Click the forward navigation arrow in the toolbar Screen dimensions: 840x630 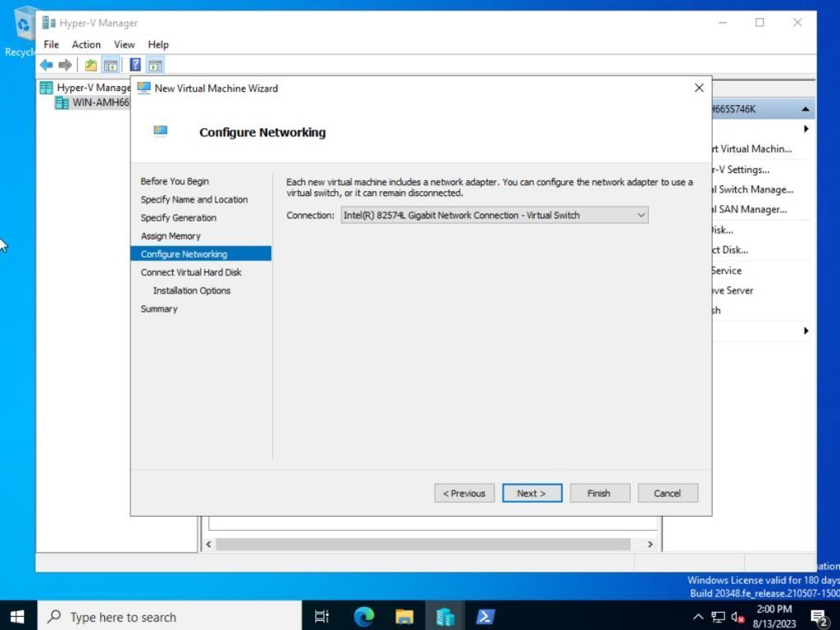pos(65,65)
